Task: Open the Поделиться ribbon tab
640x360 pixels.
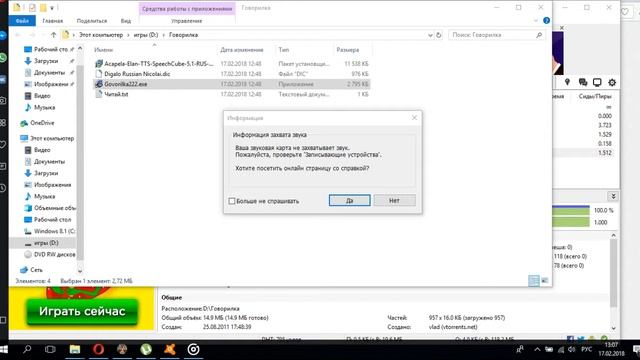Action: 92,21
